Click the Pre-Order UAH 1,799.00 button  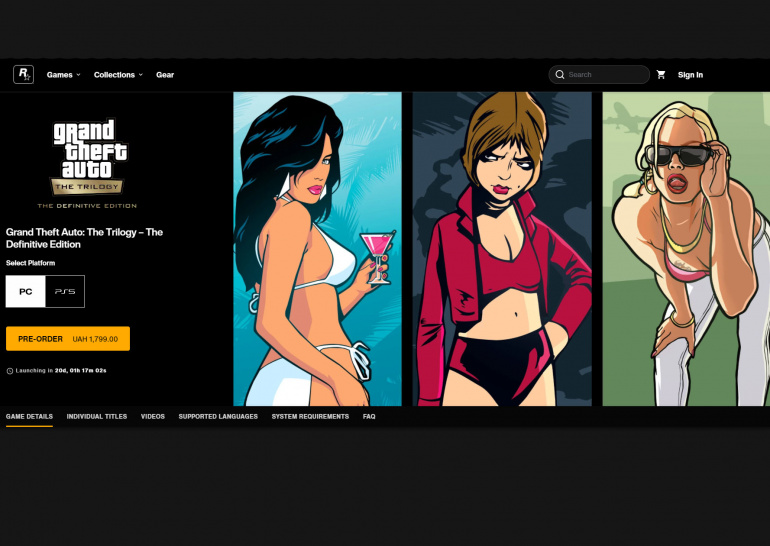point(68,339)
